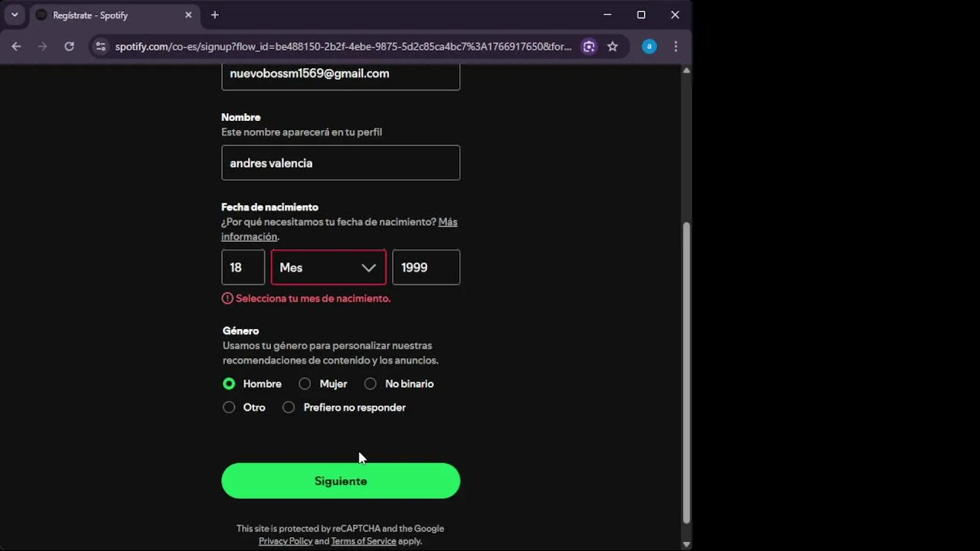
Task: Open the Chrome three-dot menu
Action: click(675, 47)
